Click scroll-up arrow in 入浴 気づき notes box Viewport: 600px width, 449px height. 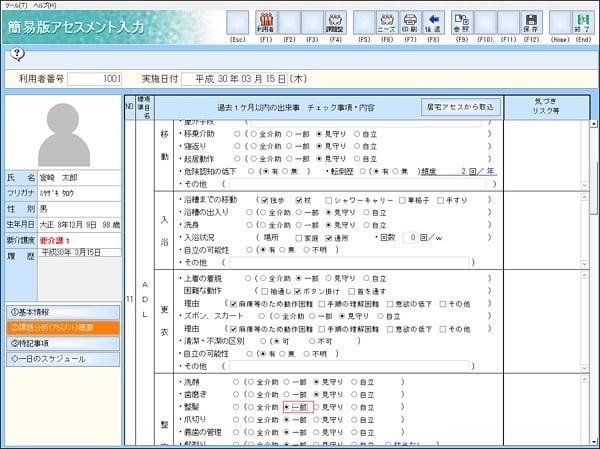585,198
